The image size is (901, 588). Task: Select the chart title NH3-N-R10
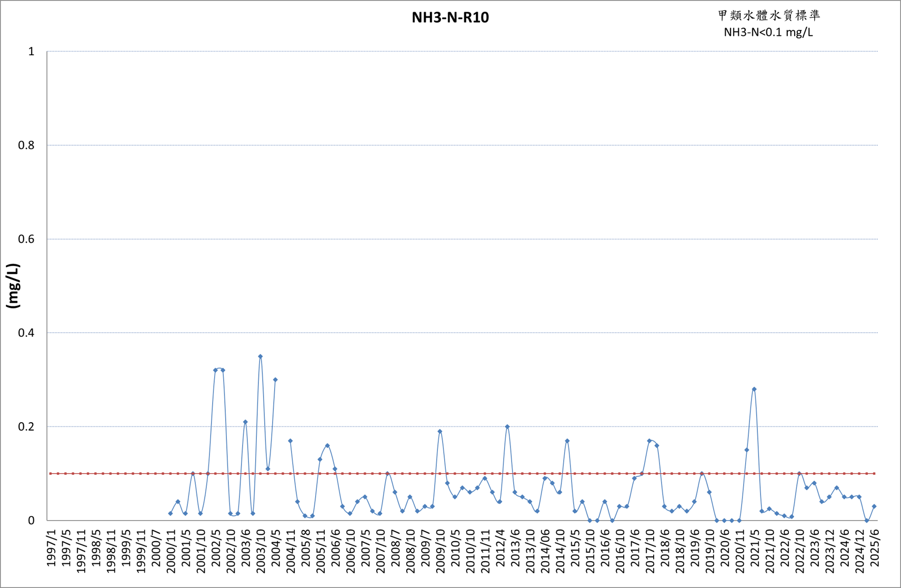(450, 17)
